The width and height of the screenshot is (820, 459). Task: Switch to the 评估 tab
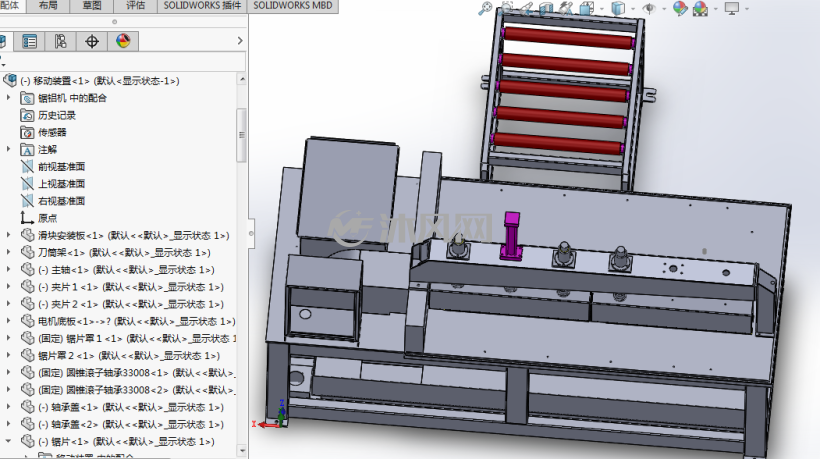tap(136, 6)
